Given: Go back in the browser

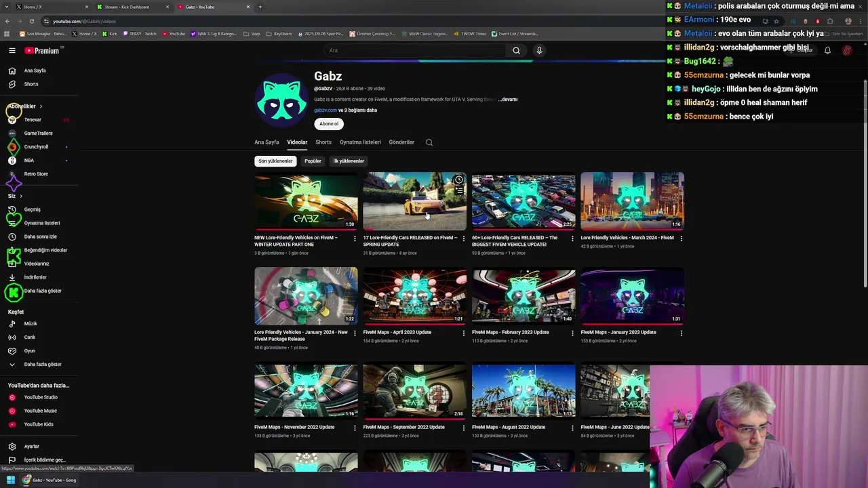Looking at the screenshot, I should click(x=8, y=21).
